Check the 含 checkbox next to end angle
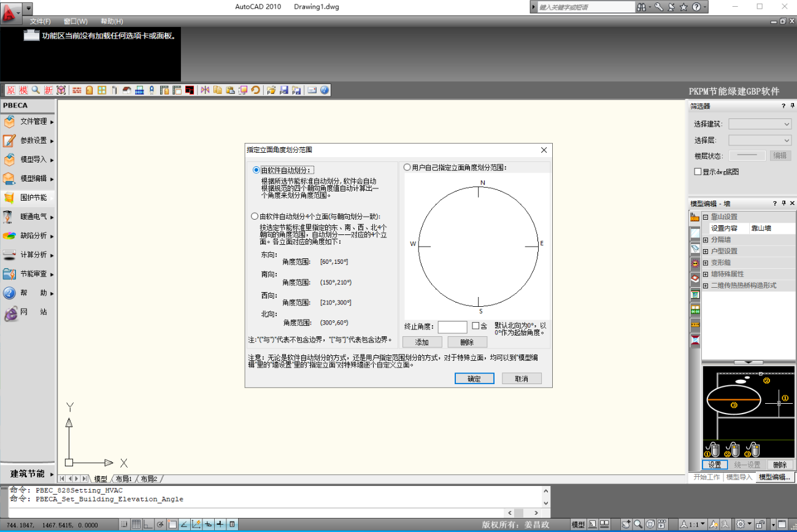Viewport: 797px width, 532px height. [476, 326]
